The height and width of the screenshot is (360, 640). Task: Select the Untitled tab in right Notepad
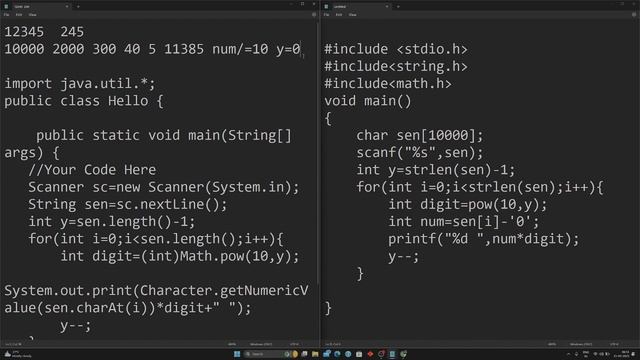(x=356, y=7)
